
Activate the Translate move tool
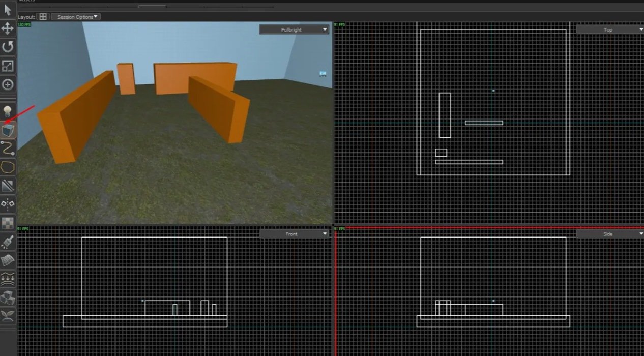(8, 28)
